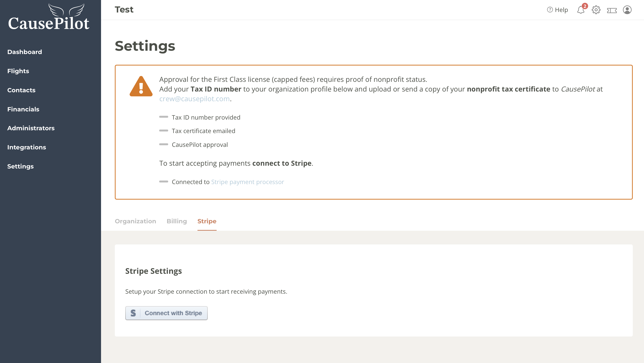Click the CausePilot winged logo
The image size is (644, 363).
tap(48, 17)
